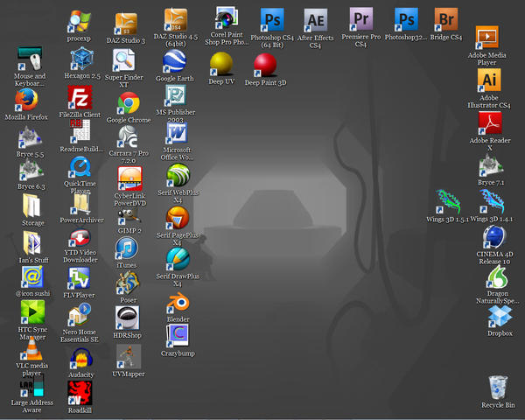Launch Premiere Pro CS4 shortcut
This screenshot has height=420, width=525.
(x=360, y=19)
